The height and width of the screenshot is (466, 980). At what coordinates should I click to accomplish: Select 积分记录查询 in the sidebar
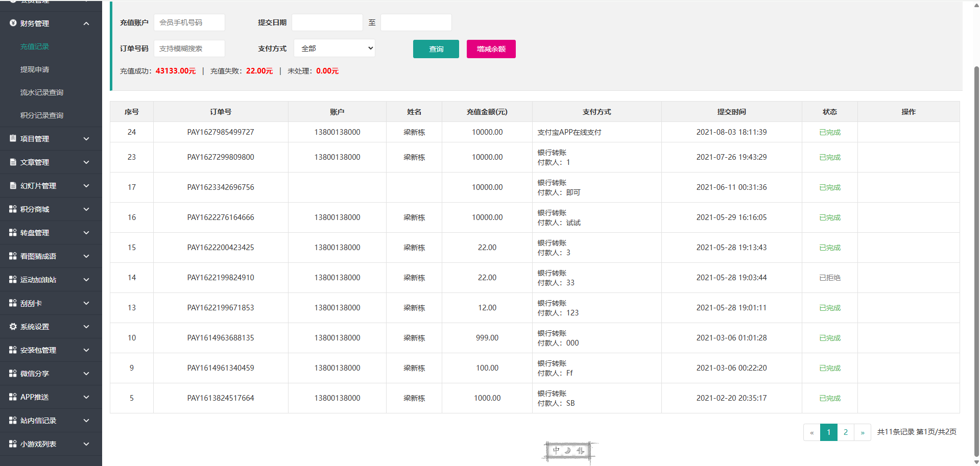42,115
